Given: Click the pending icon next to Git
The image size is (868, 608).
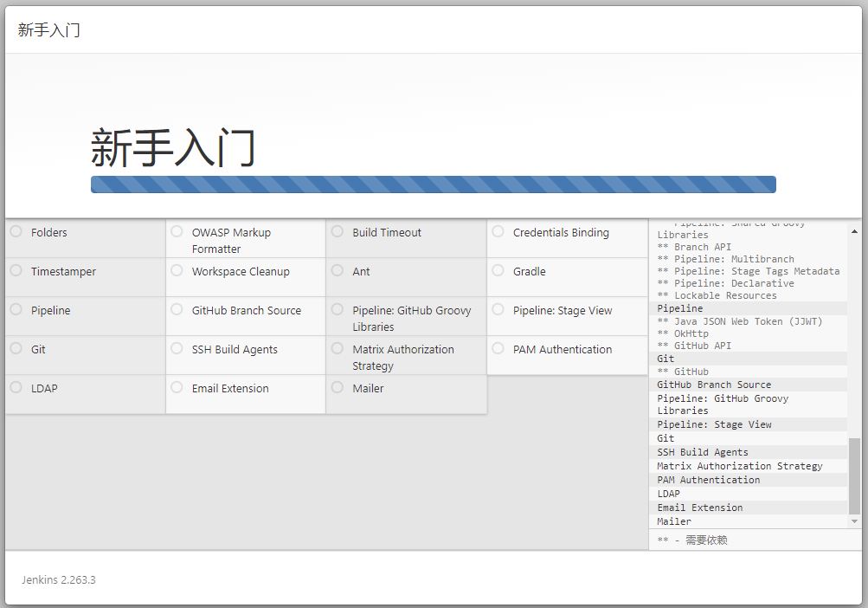Looking at the screenshot, I should click(x=16, y=348).
